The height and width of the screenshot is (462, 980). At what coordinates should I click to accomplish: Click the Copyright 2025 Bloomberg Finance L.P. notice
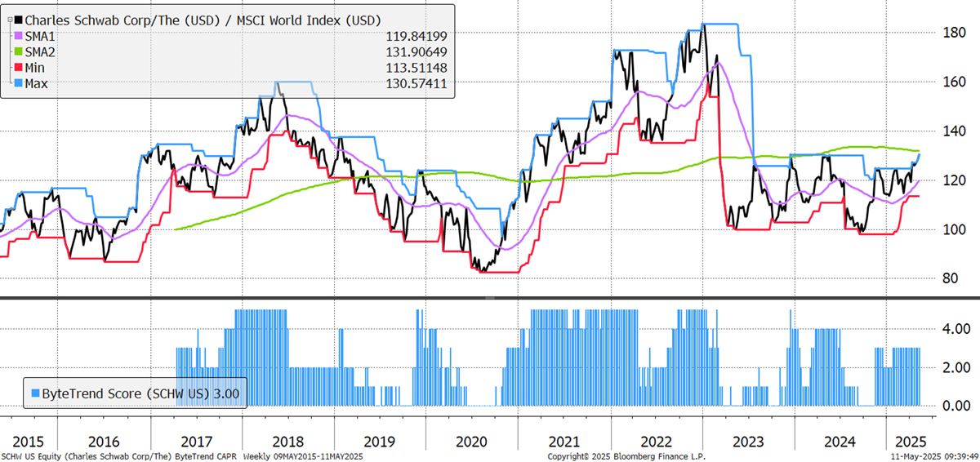point(626,456)
